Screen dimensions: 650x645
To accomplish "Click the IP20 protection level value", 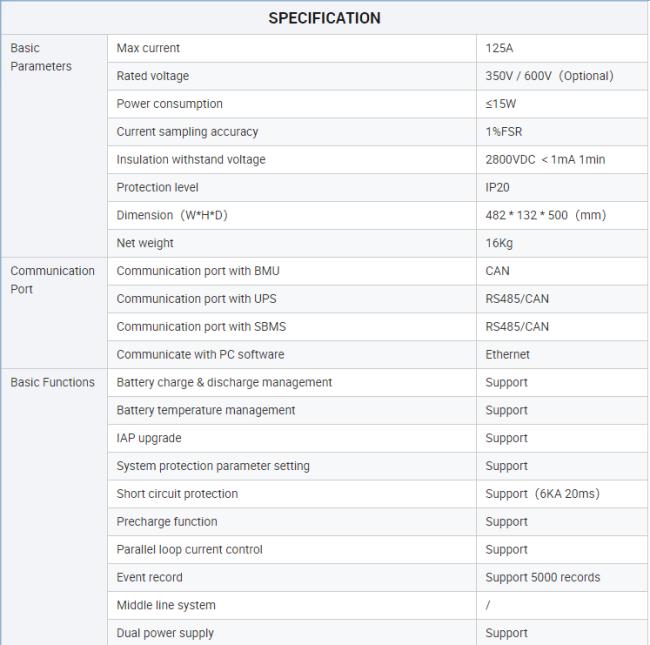I will pos(498,187).
